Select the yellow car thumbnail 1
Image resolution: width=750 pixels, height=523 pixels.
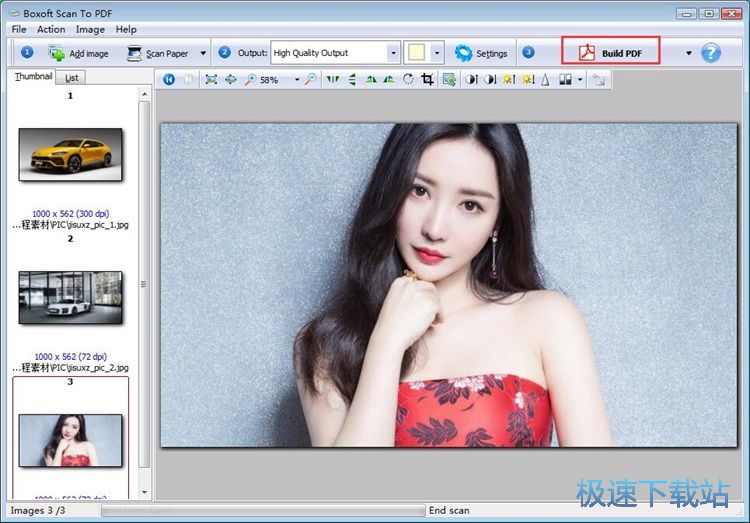70,154
